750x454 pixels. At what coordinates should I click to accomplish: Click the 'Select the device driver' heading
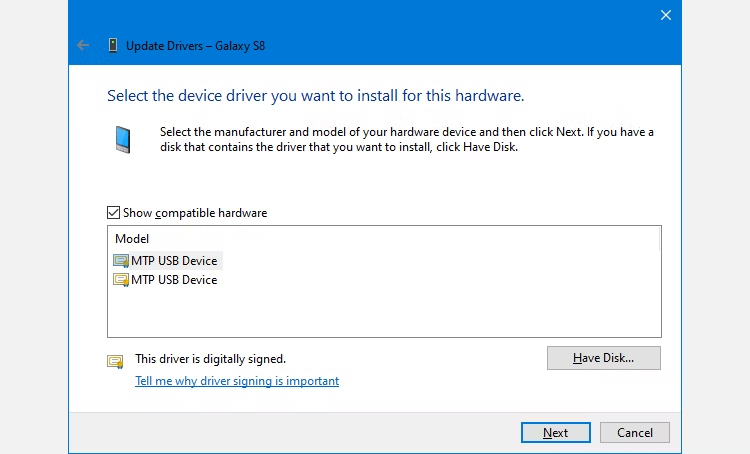[x=315, y=96]
